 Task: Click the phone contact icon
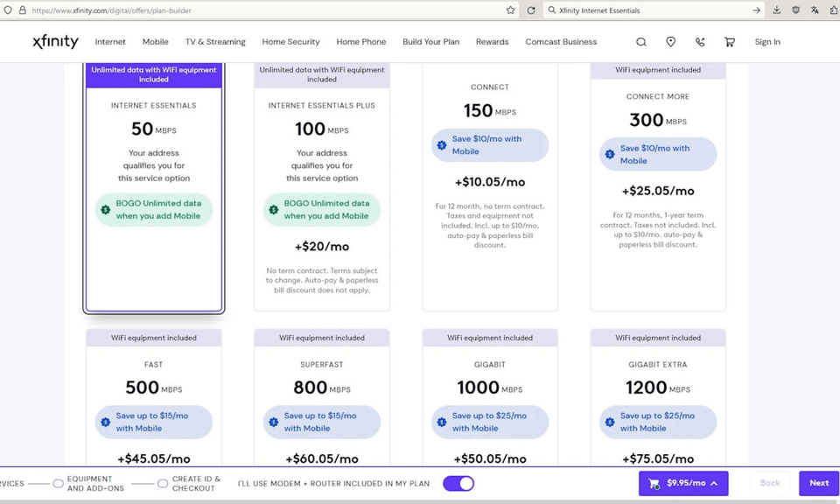point(700,42)
